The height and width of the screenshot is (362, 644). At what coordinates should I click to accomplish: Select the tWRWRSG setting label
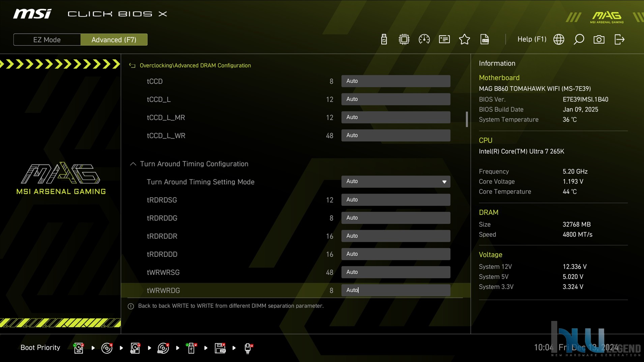(x=163, y=272)
